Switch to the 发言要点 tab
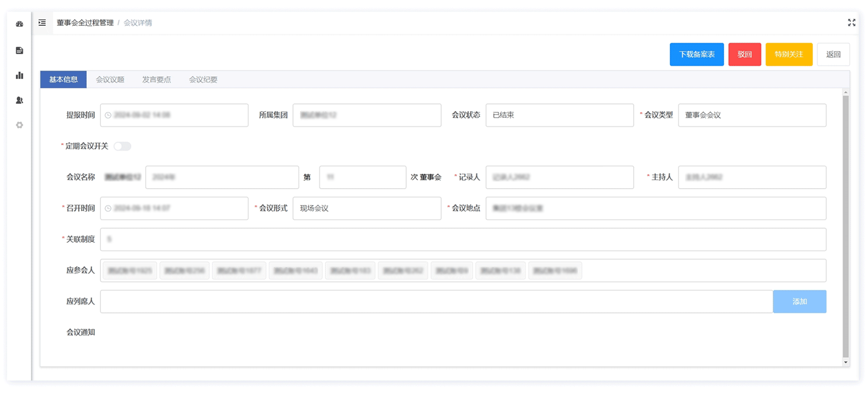 pyautogui.click(x=157, y=80)
